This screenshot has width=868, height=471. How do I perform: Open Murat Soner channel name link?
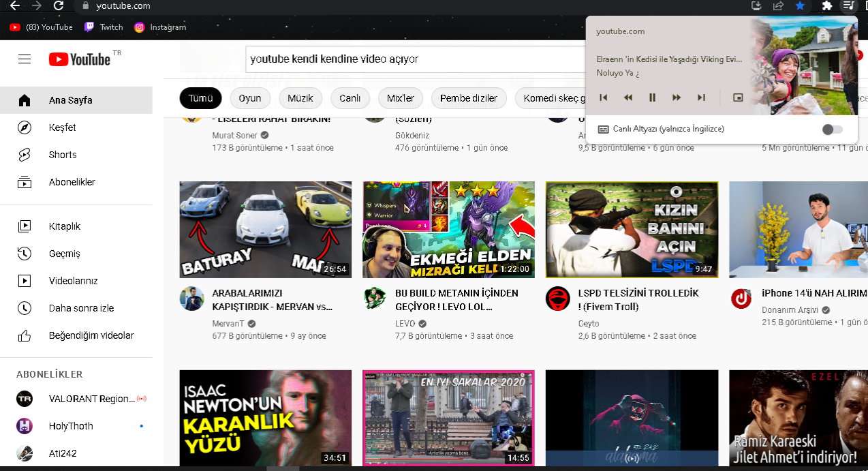[235, 135]
